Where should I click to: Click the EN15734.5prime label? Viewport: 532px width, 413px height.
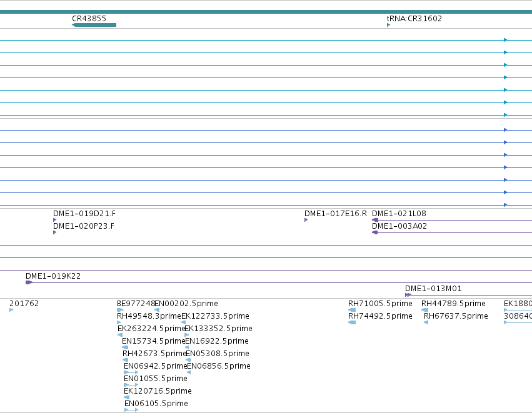[154, 341]
